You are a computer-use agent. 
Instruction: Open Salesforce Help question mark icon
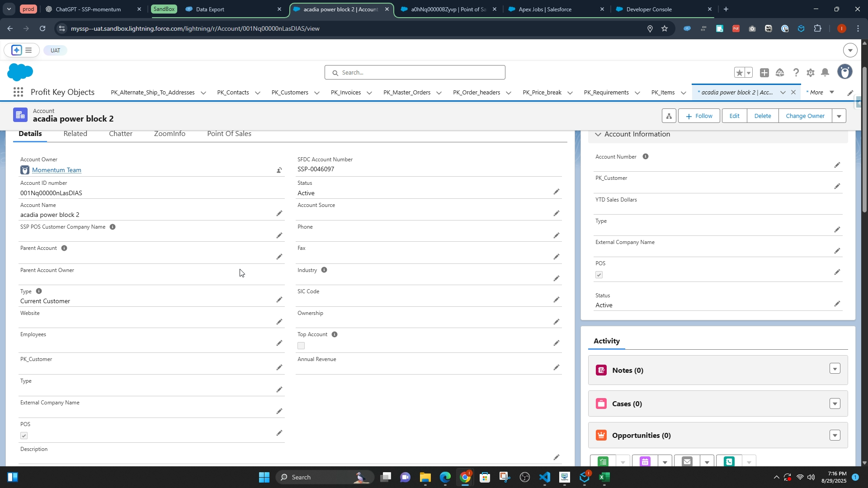click(796, 73)
